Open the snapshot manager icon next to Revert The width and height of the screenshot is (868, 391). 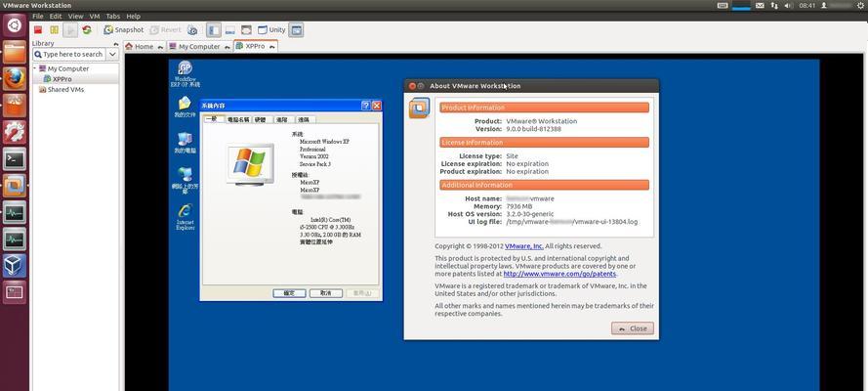[192, 30]
